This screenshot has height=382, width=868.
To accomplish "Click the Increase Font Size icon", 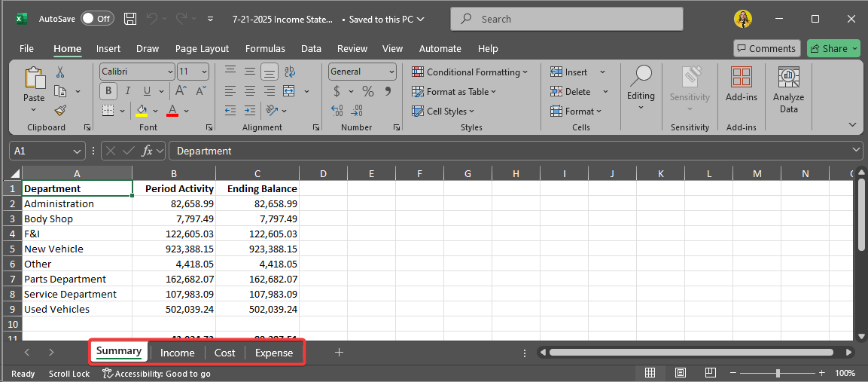I will 181,91.
